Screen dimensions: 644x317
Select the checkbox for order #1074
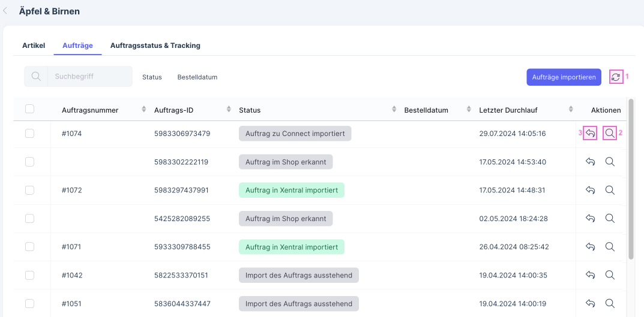29,134
